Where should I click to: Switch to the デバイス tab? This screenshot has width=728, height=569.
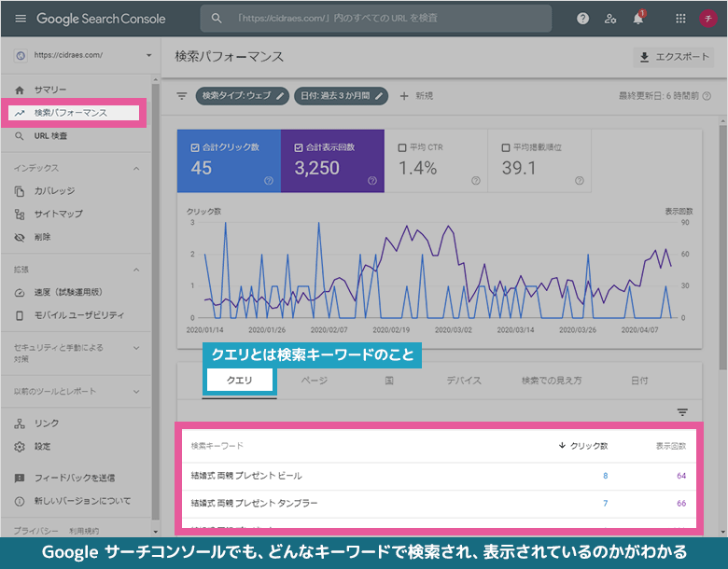[x=464, y=381]
